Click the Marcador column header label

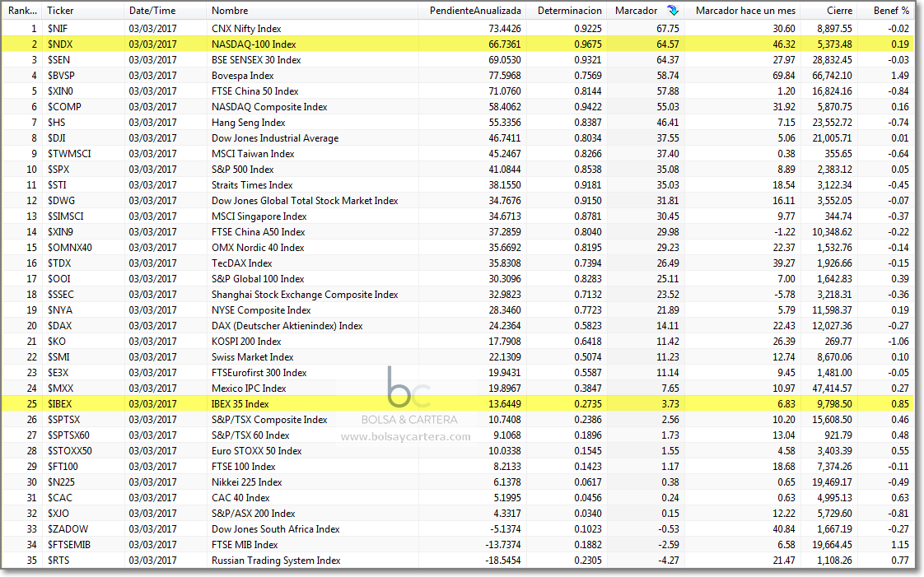(636, 11)
